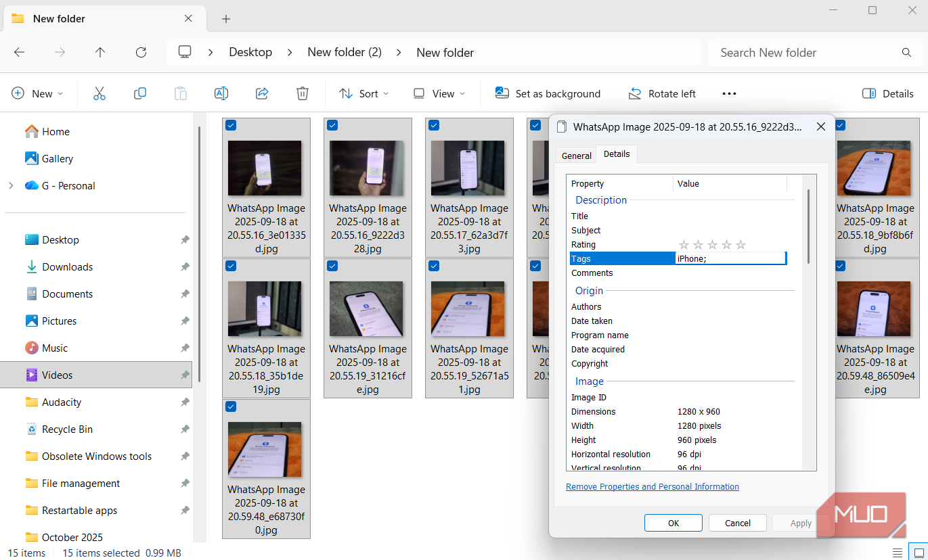Click the Share icon in toolbar

[262, 93]
